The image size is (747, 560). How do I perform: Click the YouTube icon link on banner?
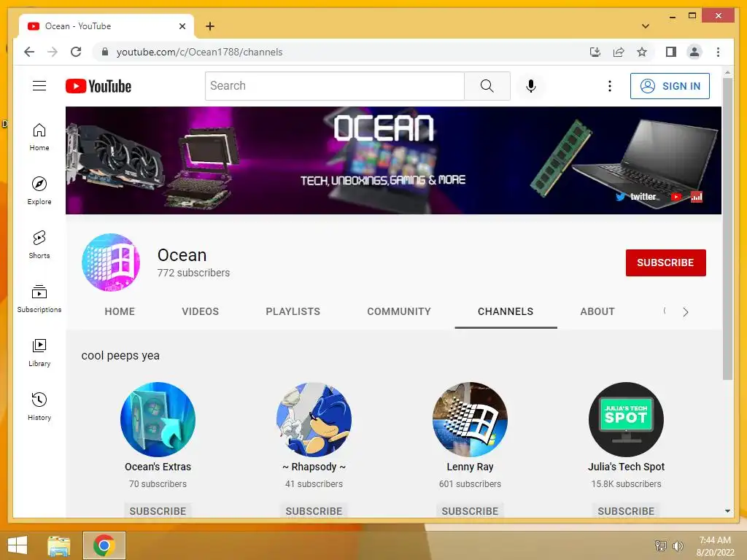676,197
